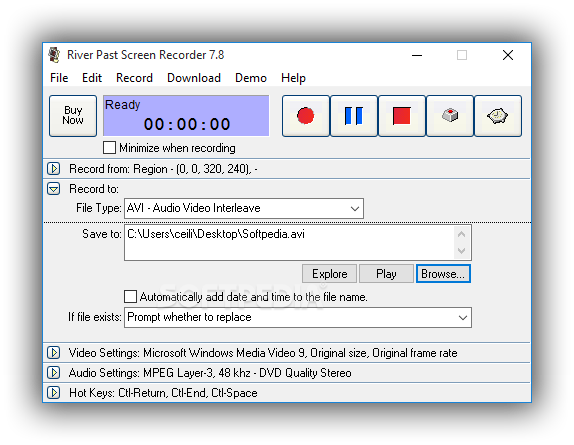Click the Buy Now button

(73, 116)
